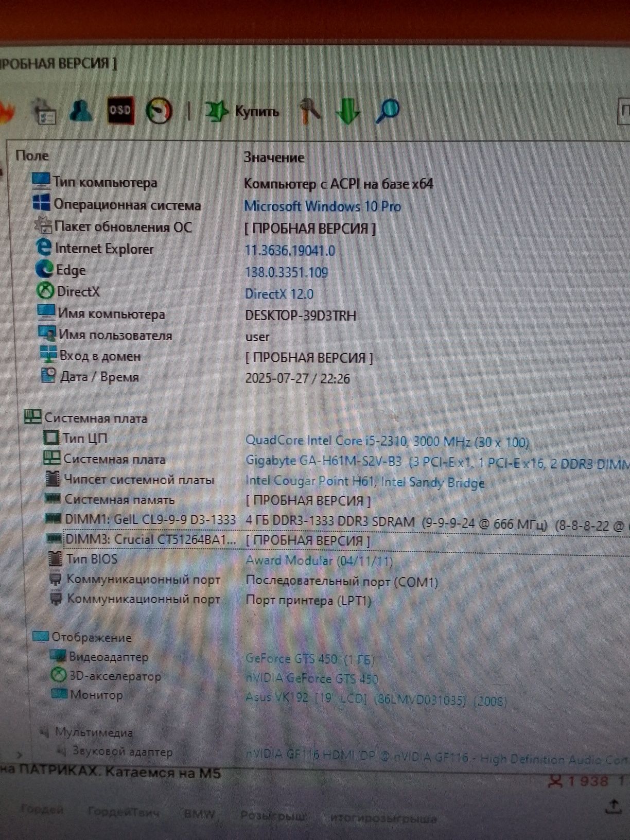This screenshot has width=630, height=840.
Task: Select the Тип компьютера row icon
Action: (x=41, y=181)
